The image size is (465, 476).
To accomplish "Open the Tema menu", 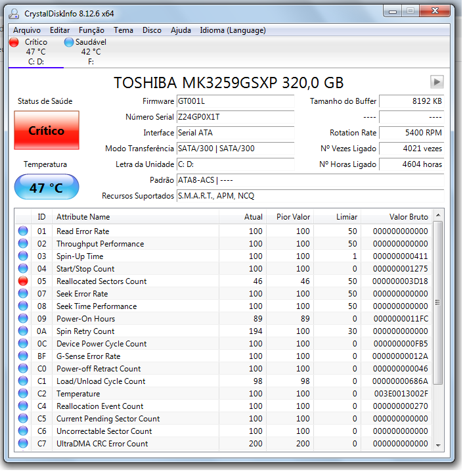I will point(124,30).
